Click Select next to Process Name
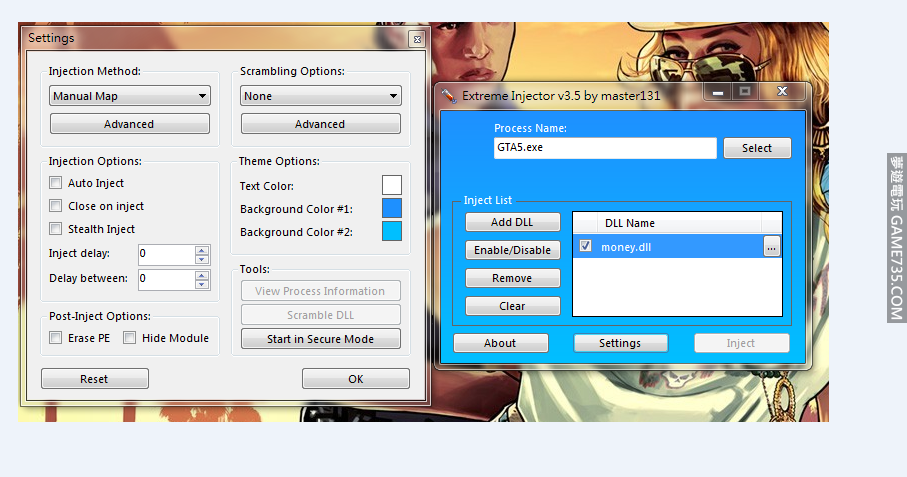Image resolution: width=907 pixels, height=477 pixels. [x=757, y=148]
